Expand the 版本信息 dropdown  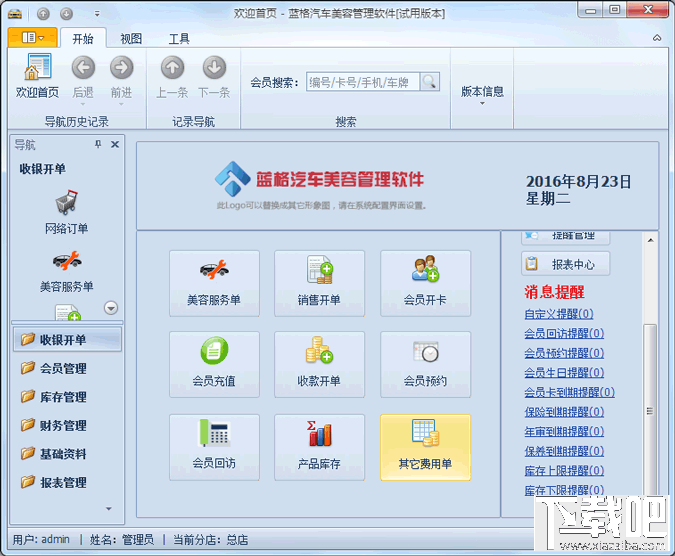coord(482,103)
